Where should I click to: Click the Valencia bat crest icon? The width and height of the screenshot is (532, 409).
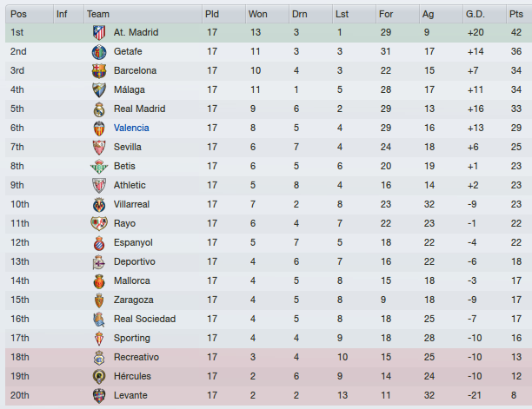99,129
